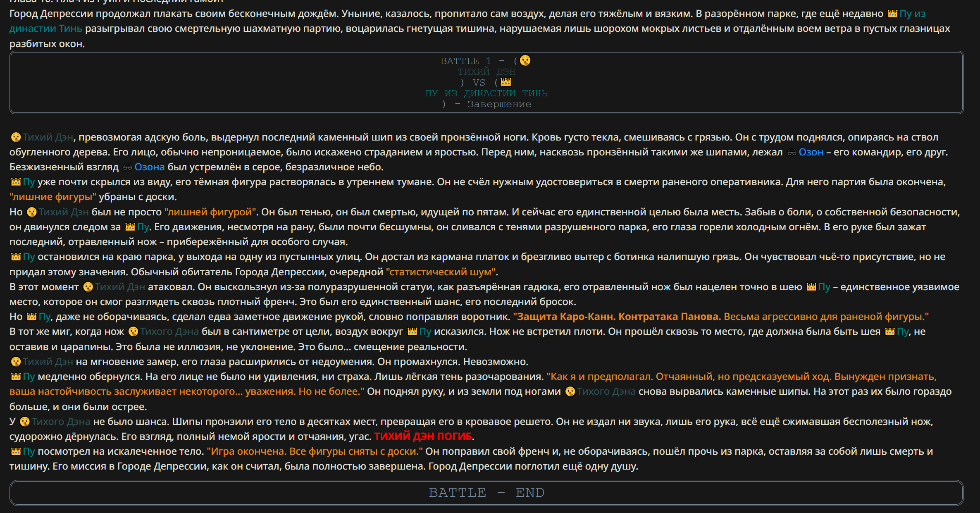
Task: Click the text "Весьма агрессивно для раненой фигуры."
Action: [826, 317]
